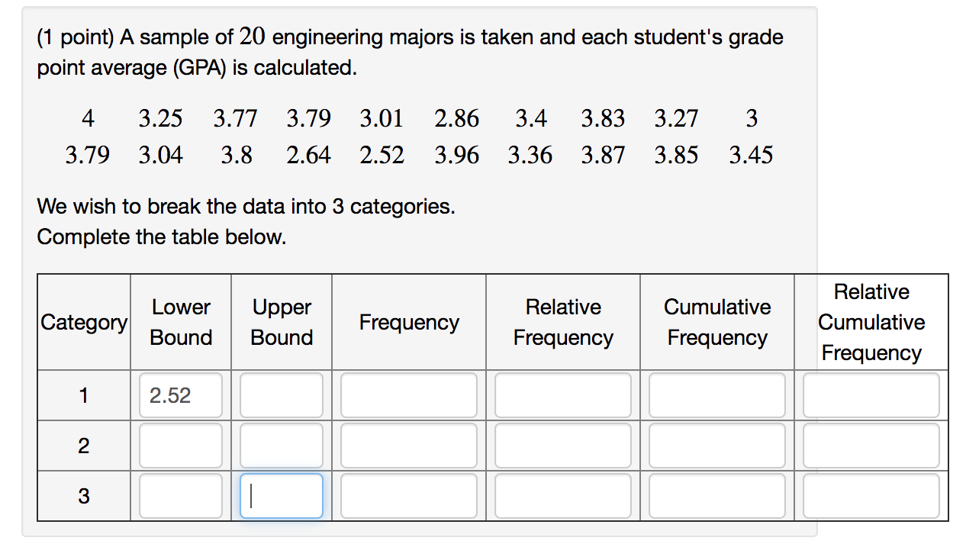Click the Relative Frequency field for Category 1
This screenshot has height=560, width=966.
pyautogui.click(x=562, y=395)
